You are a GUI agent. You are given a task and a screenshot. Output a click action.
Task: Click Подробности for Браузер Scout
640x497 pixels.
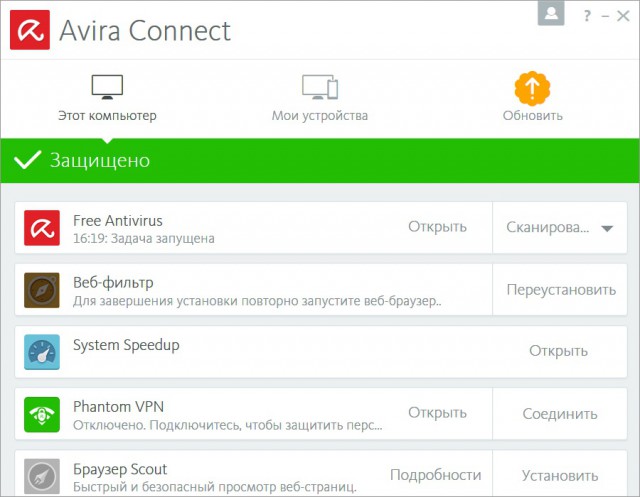[x=436, y=475]
